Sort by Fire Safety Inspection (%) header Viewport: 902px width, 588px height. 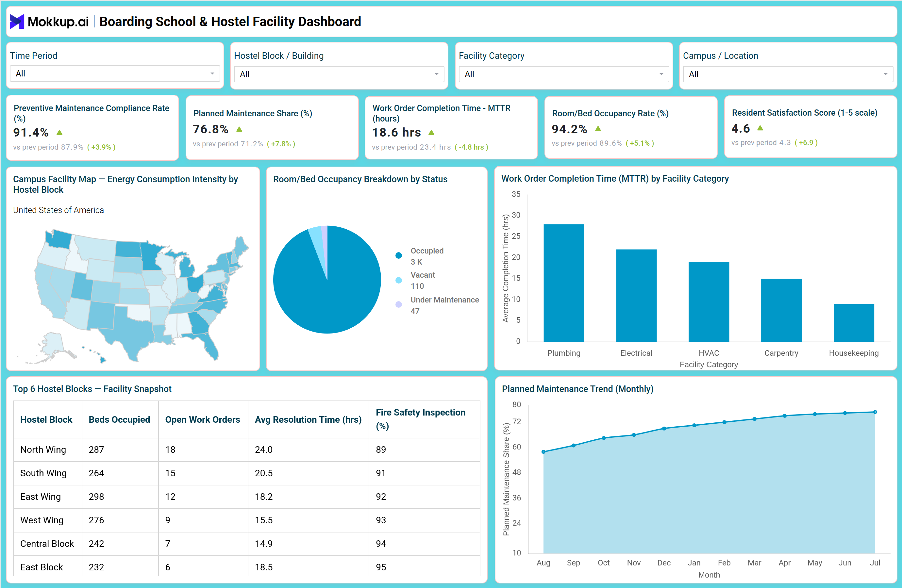pos(421,419)
